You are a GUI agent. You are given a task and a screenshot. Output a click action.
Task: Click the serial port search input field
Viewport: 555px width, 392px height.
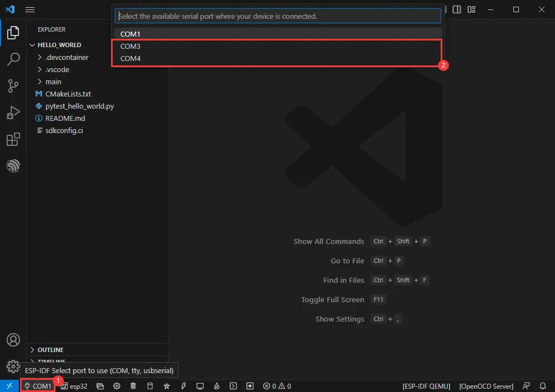[x=277, y=16]
